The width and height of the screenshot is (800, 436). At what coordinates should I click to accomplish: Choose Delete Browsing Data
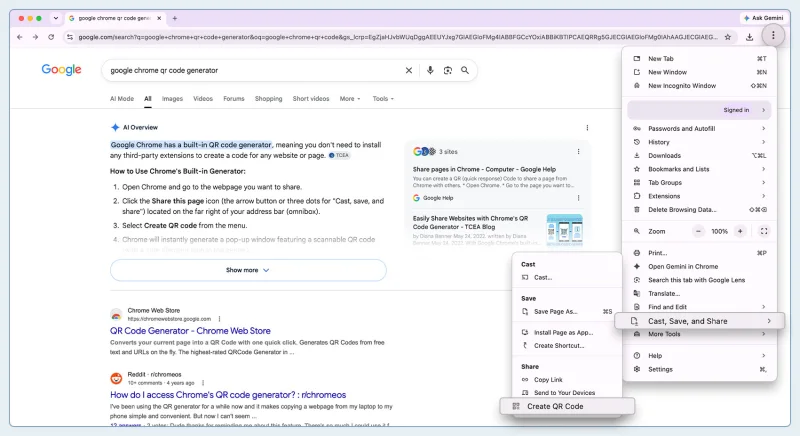pyautogui.click(x=699, y=210)
